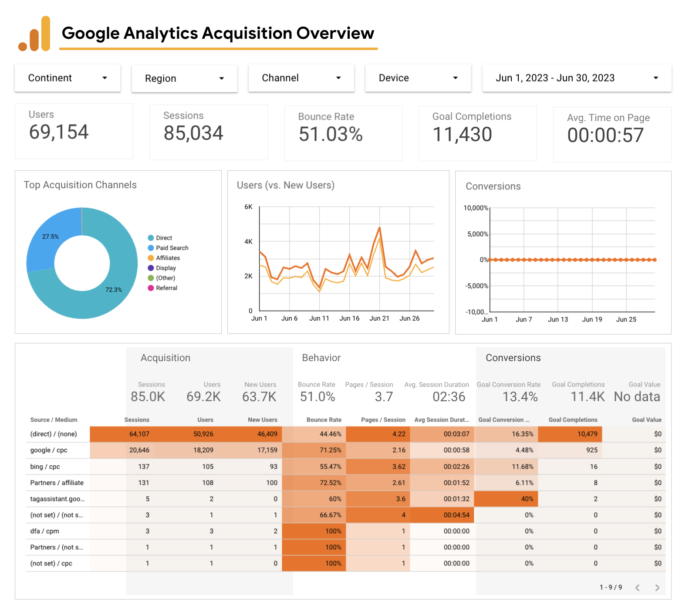Open the date range picker

577,78
